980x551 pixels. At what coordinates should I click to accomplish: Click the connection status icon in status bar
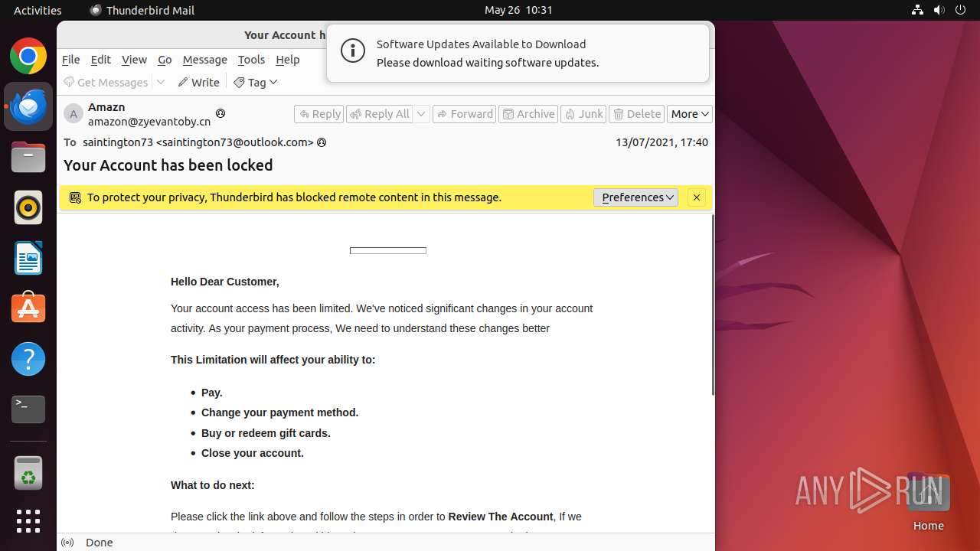tap(67, 543)
